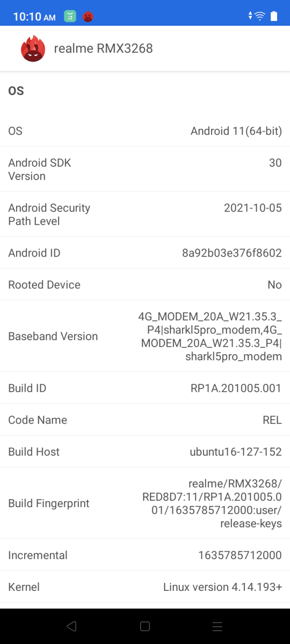The image size is (290, 644).
Task: Select the Android ID row
Action: click(x=145, y=253)
